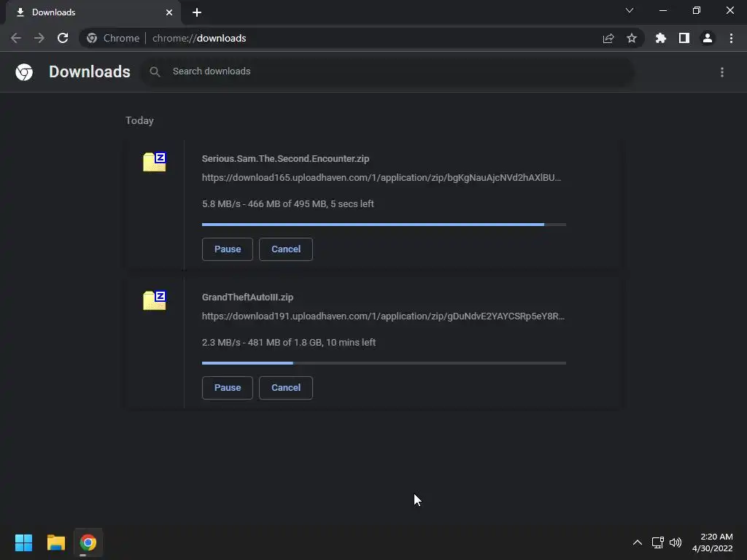Open the Serious.Sam.The.Second.Encounter.zip filename link

click(285, 158)
